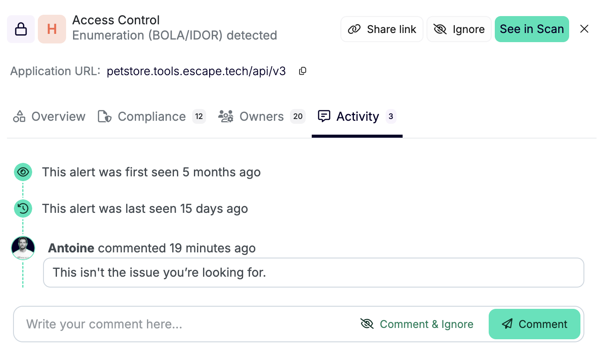Ignore this alert using Ignore button
Image resolution: width=600 pixels, height=364 pixels.
459,29
